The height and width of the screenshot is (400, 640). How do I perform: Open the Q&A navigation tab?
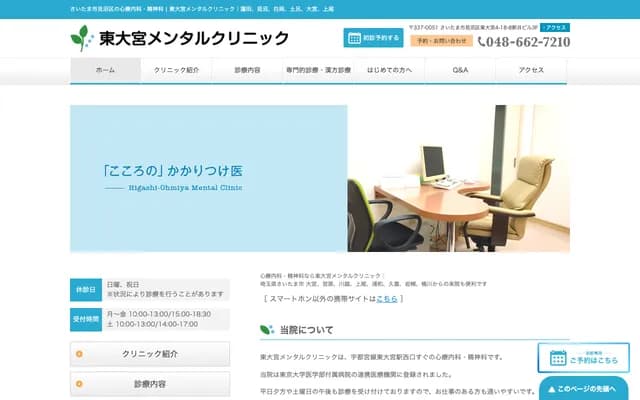click(460, 70)
